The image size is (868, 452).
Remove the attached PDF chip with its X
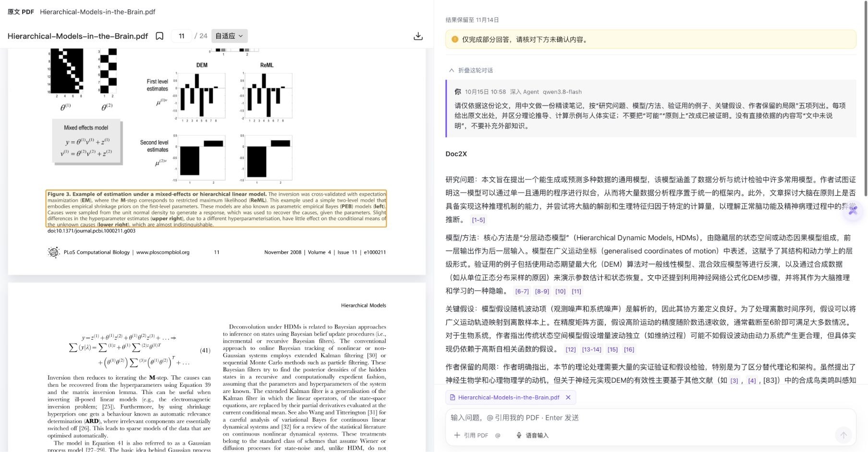(568, 397)
